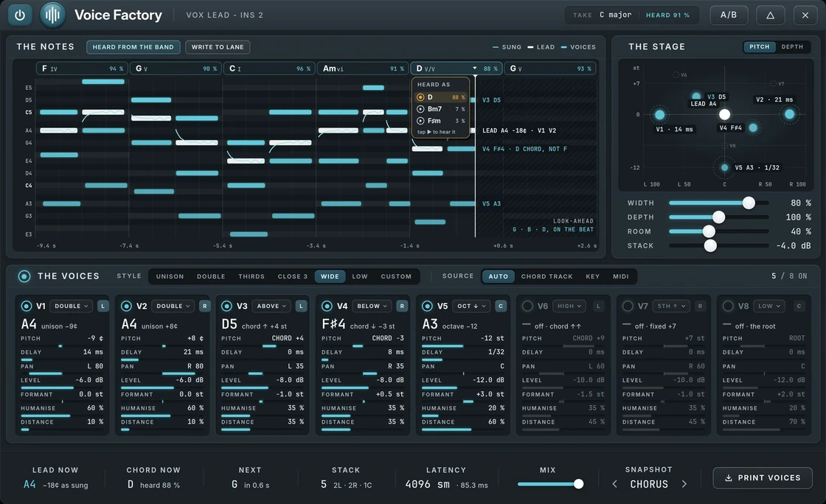Image resolution: width=826 pixels, height=504 pixels.
Task: Select V5 A3 dot on stage
Action: [x=724, y=167]
